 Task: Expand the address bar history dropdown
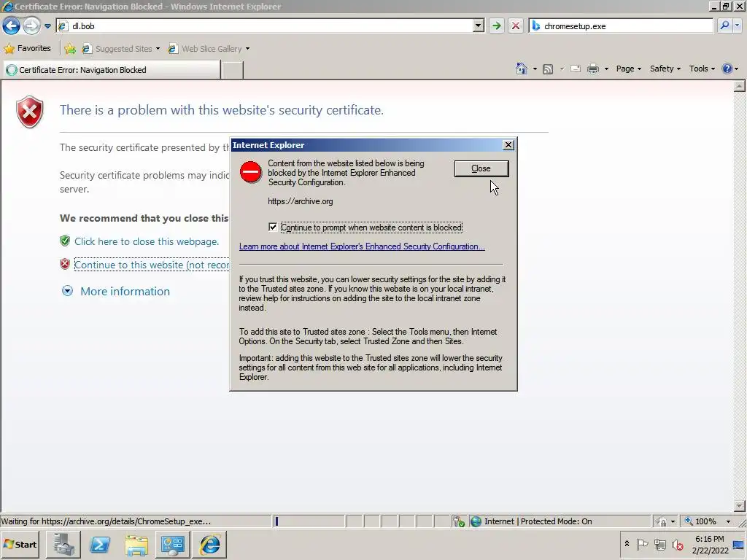click(479, 26)
